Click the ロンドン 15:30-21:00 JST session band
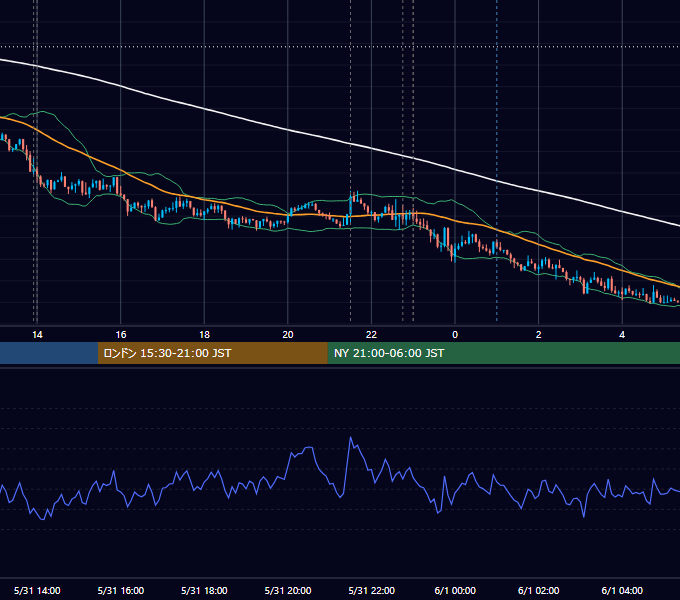680x600 pixels. 212,353
